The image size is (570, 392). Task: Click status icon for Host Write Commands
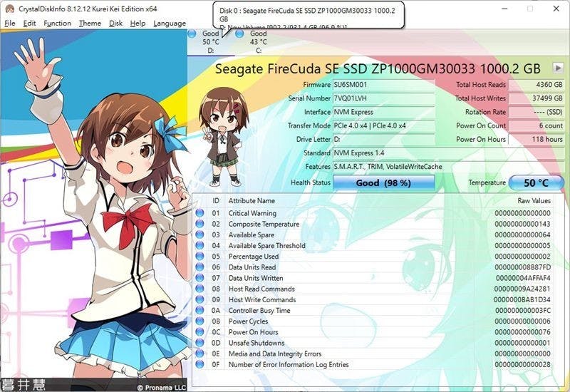point(199,299)
